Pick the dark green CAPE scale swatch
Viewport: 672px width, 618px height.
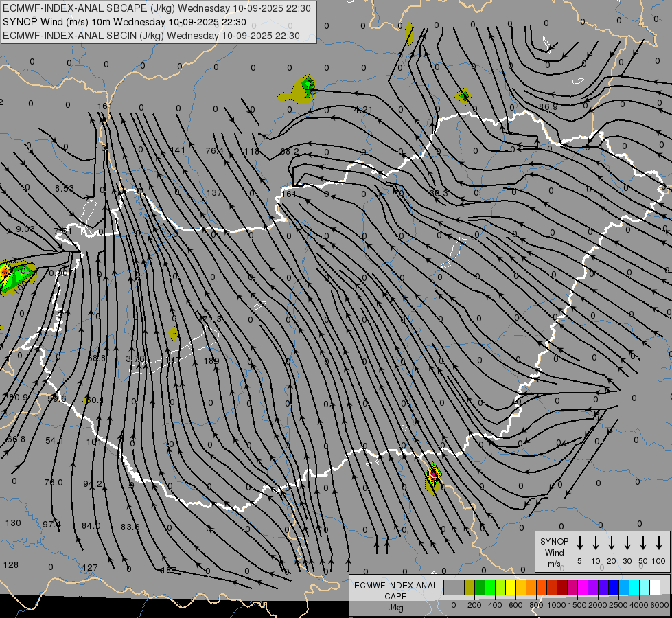[x=480, y=587]
